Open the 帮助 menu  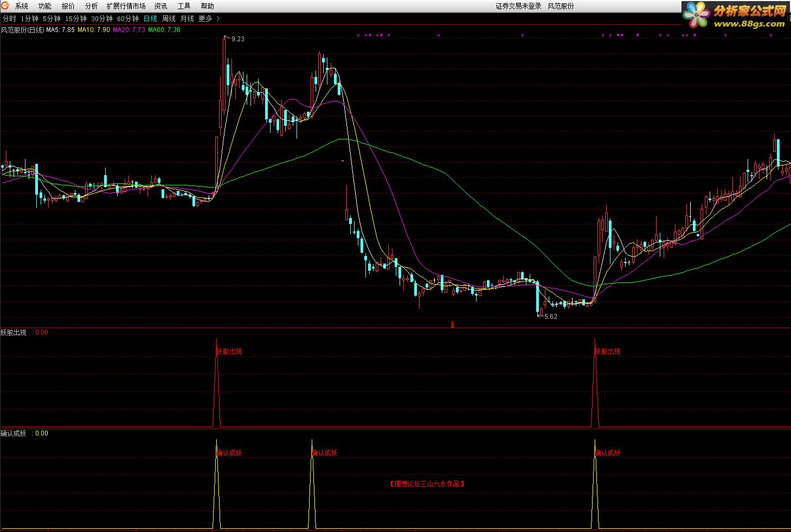pyautogui.click(x=207, y=6)
